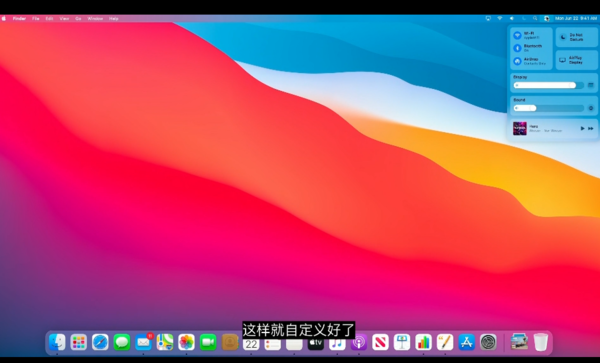
Task: Open the File menu
Action: [36, 18]
